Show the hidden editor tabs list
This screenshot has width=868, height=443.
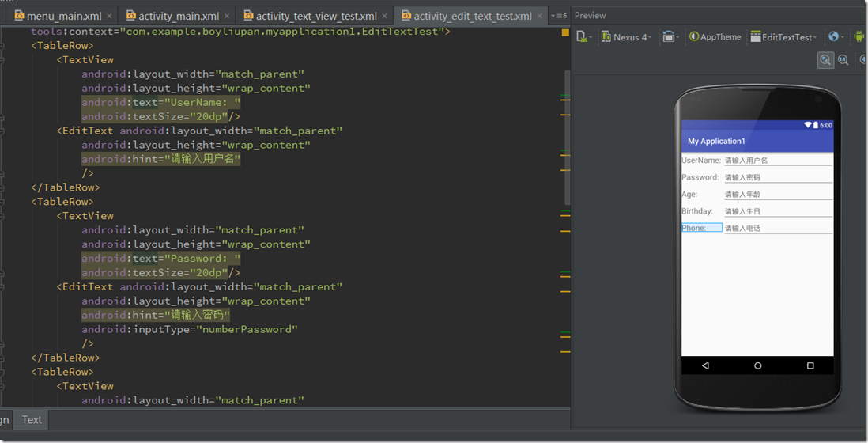(559, 15)
